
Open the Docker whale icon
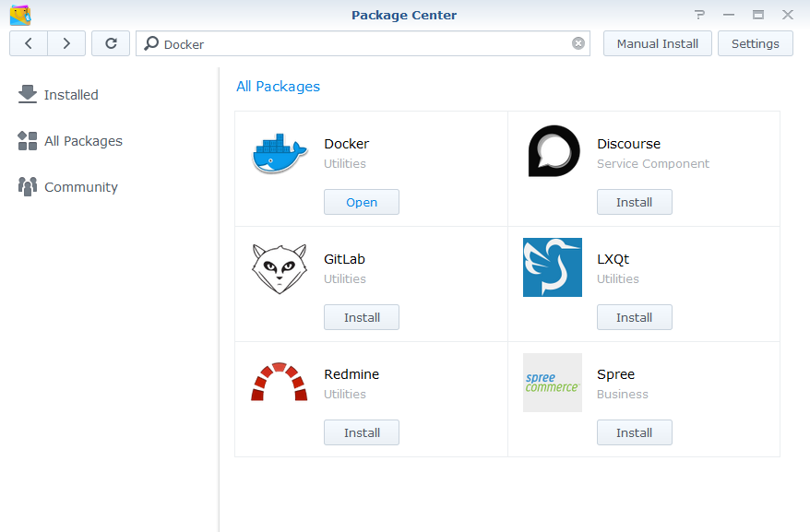pyautogui.click(x=280, y=153)
